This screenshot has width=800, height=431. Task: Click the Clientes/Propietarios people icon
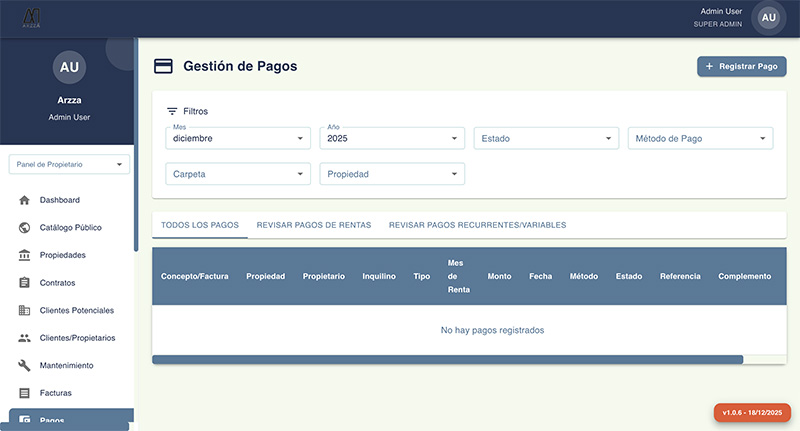pos(24,338)
